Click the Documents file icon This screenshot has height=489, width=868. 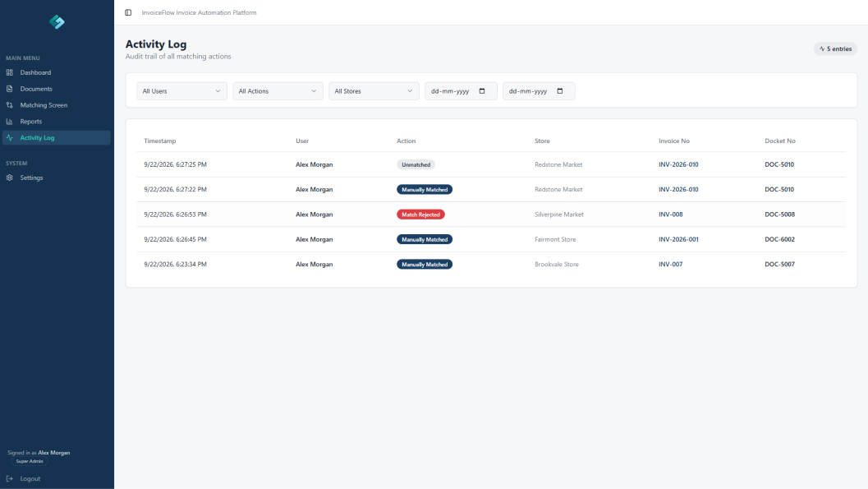pos(9,89)
